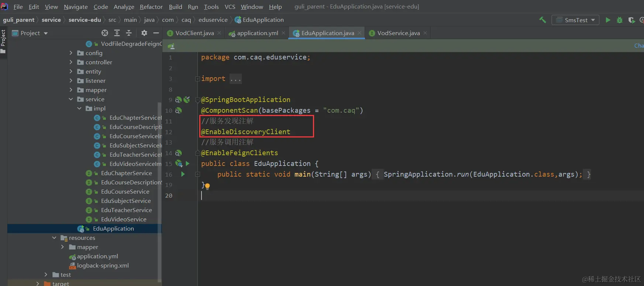644x286 pixels.
Task: Expand the config folder
Action: tap(71, 53)
